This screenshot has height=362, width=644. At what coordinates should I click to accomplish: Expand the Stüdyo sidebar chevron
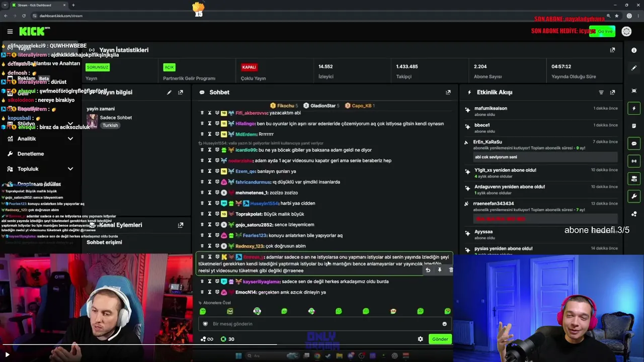70,124
